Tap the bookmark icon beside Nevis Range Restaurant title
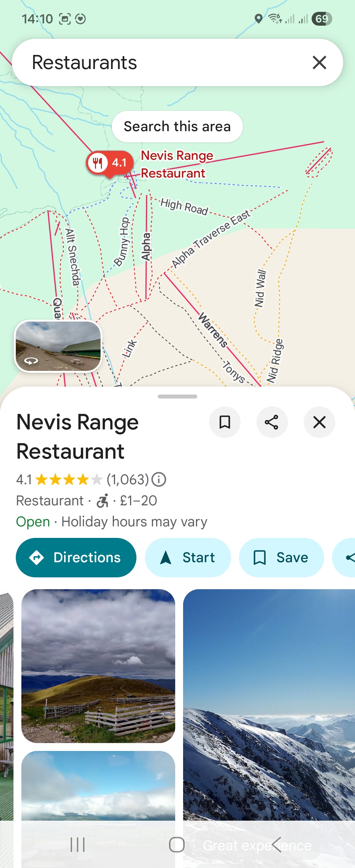The width and height of the screenshot is (355, 868). click(x=225, y=422)
